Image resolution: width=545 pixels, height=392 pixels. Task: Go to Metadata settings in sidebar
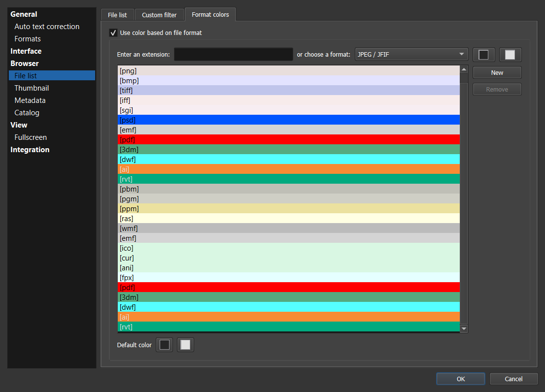(30, 100)
